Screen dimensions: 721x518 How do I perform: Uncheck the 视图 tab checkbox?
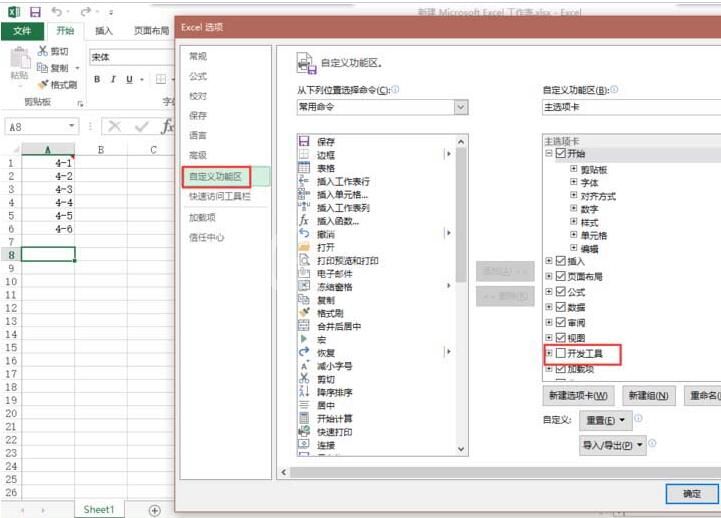point(561,338)
